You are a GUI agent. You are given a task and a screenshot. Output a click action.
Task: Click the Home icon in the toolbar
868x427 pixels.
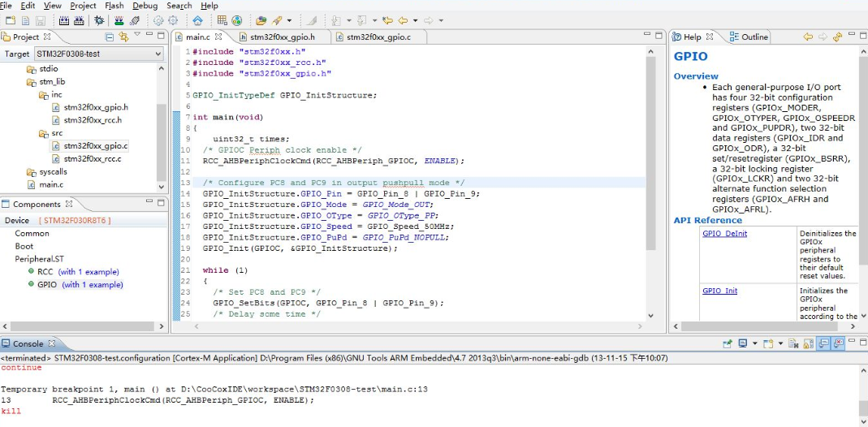[198, 20]
